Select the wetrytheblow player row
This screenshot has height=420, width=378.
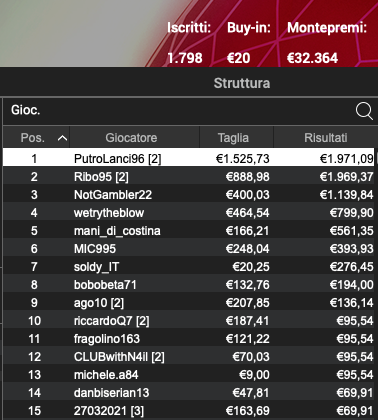[x=188, y=212]
